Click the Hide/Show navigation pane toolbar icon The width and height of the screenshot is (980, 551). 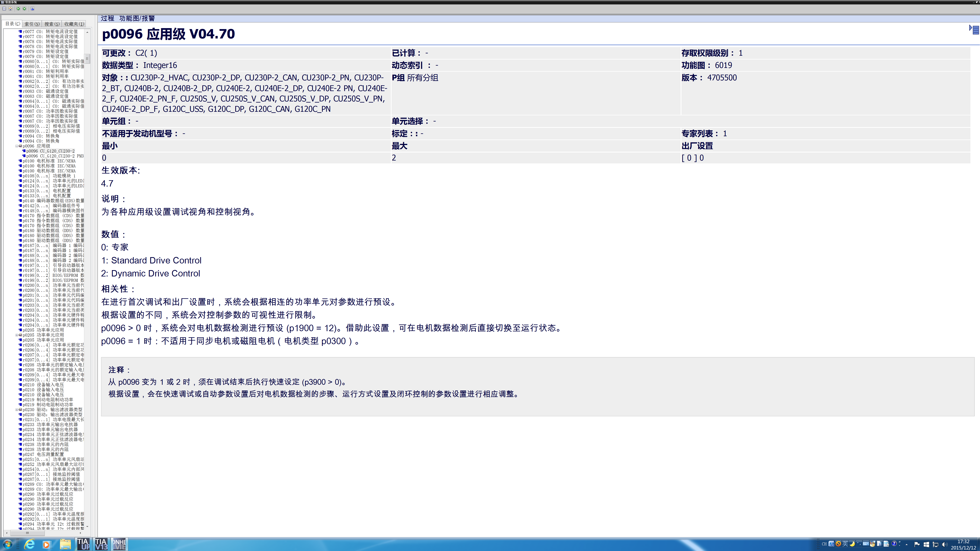4,9
